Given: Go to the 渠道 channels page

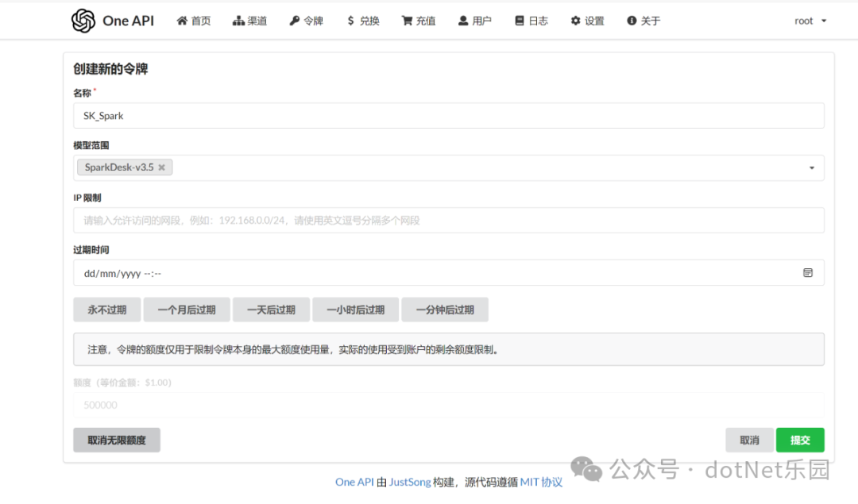Looking at the screenshot, I should (x=250, y=21).
